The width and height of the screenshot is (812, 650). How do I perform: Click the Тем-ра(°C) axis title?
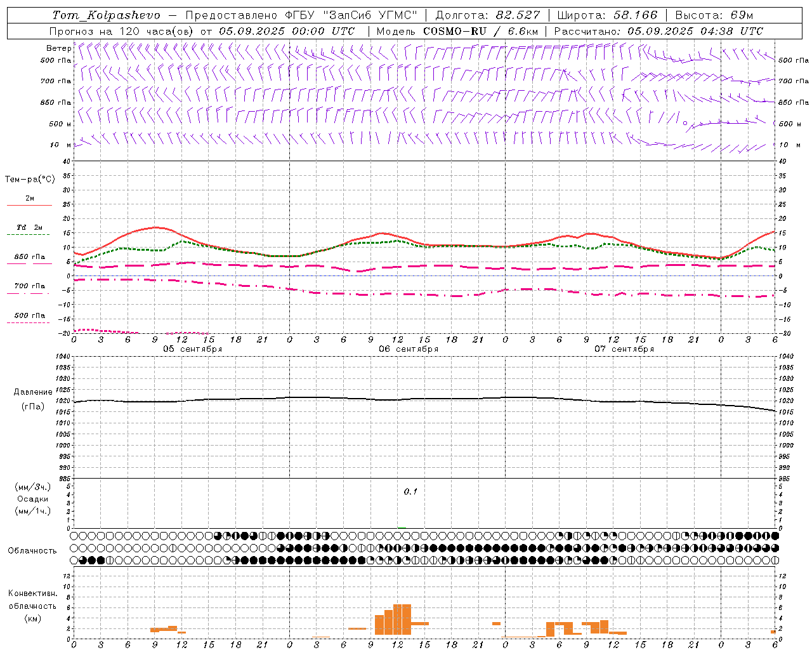[x=30, y=180]
